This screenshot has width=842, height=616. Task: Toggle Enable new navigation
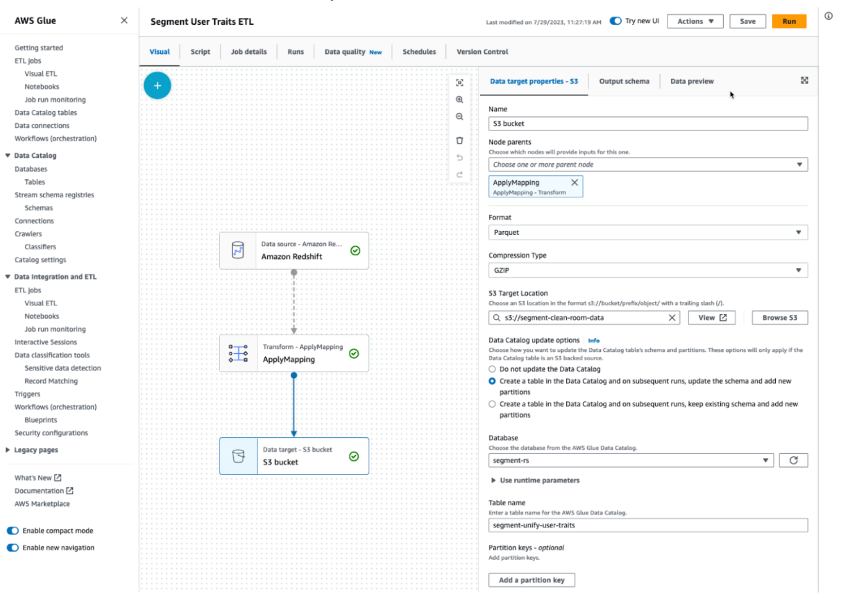pos(13,547)
